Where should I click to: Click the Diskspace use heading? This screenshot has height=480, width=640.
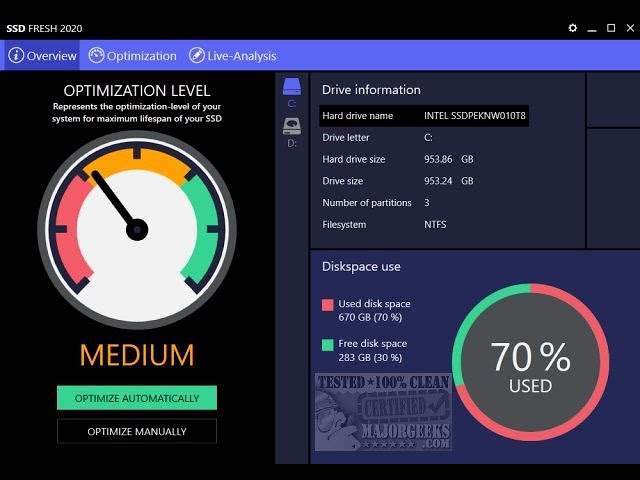pyautogui.click(x=361, y=267)
